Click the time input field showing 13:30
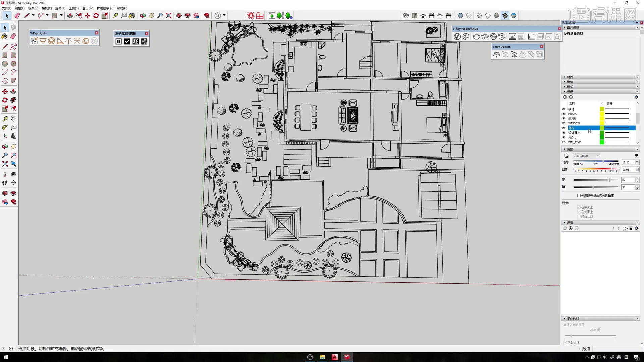 coord(628,162)
